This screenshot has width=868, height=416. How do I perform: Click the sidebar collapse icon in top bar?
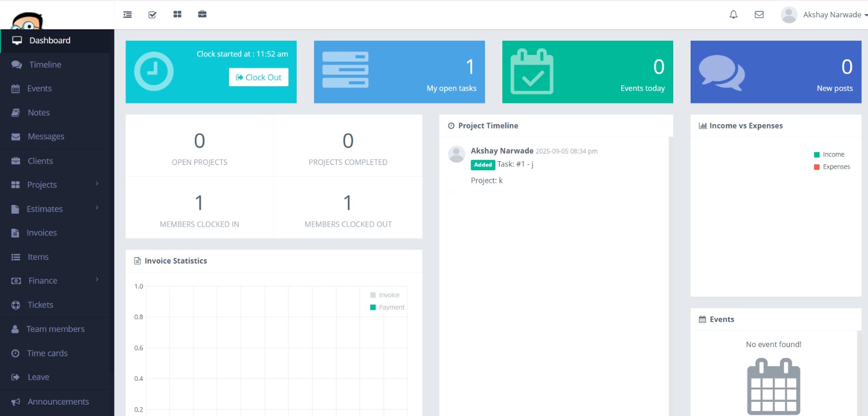coord(127,15)
